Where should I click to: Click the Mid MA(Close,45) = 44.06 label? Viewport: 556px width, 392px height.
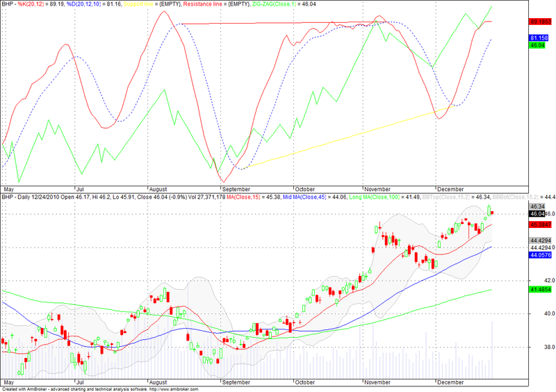coord(315,197)
